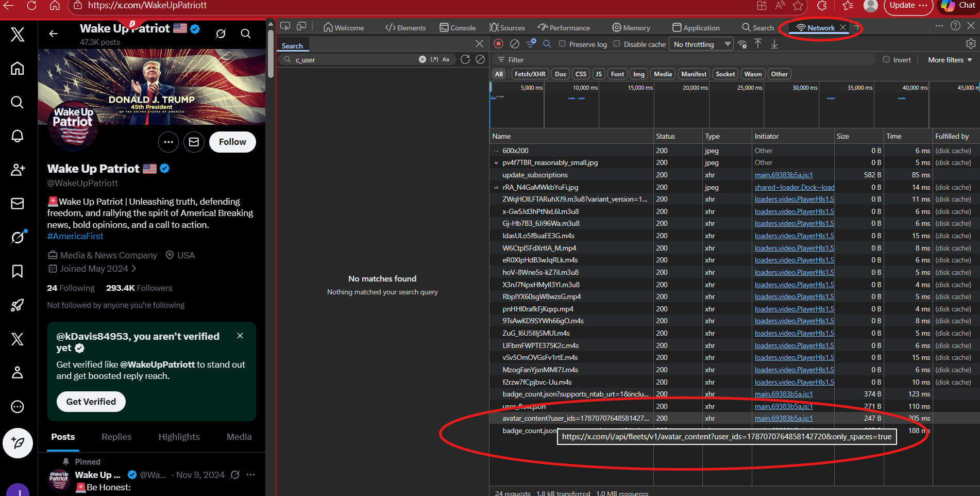Open the No throttling dropdown

[x=702, y=44]
